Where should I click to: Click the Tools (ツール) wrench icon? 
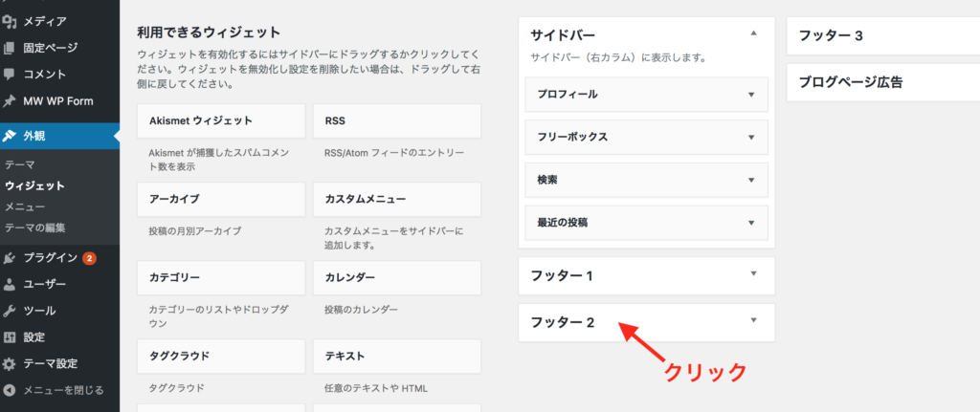coord(10,311)
